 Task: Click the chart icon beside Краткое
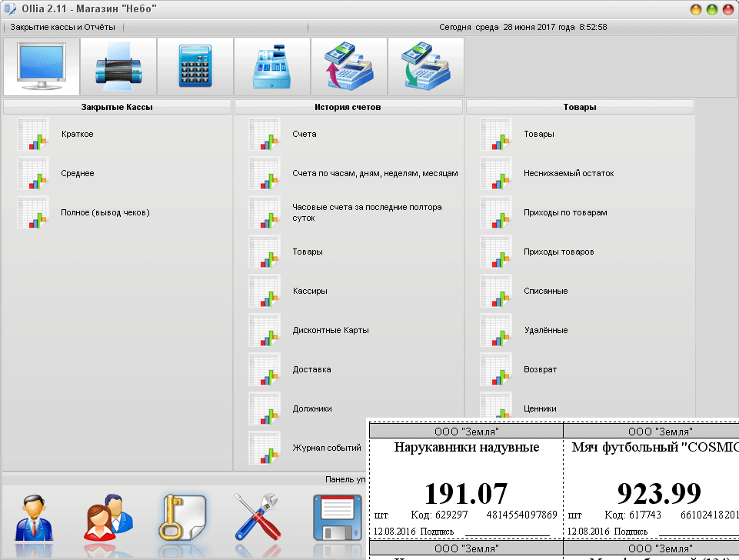[33, 135]
